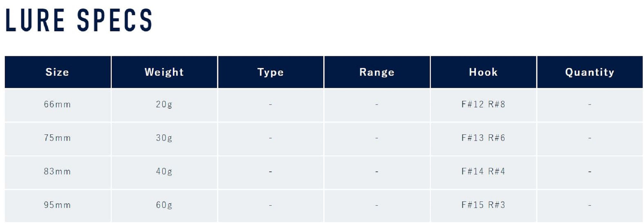Select the 20g weight cell
644x224 pixels.
pos(164,104)
